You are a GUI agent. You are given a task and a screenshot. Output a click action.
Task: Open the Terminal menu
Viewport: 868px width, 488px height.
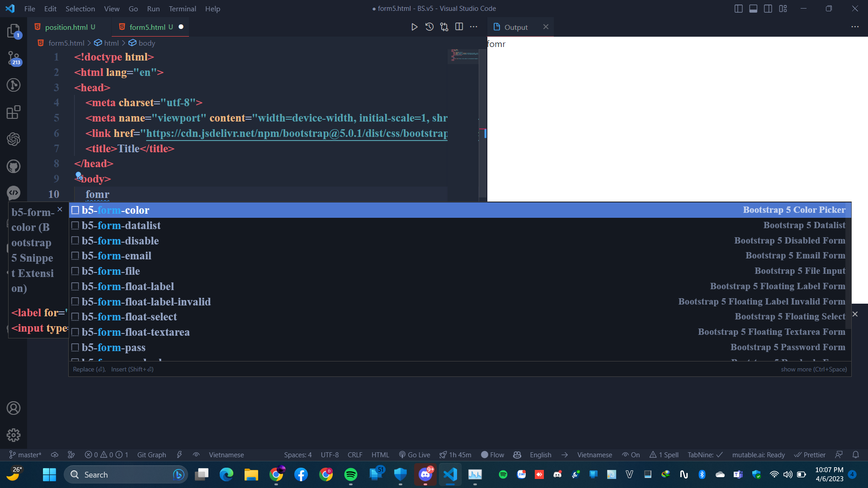pyautogui.click(x=182, y=9)
